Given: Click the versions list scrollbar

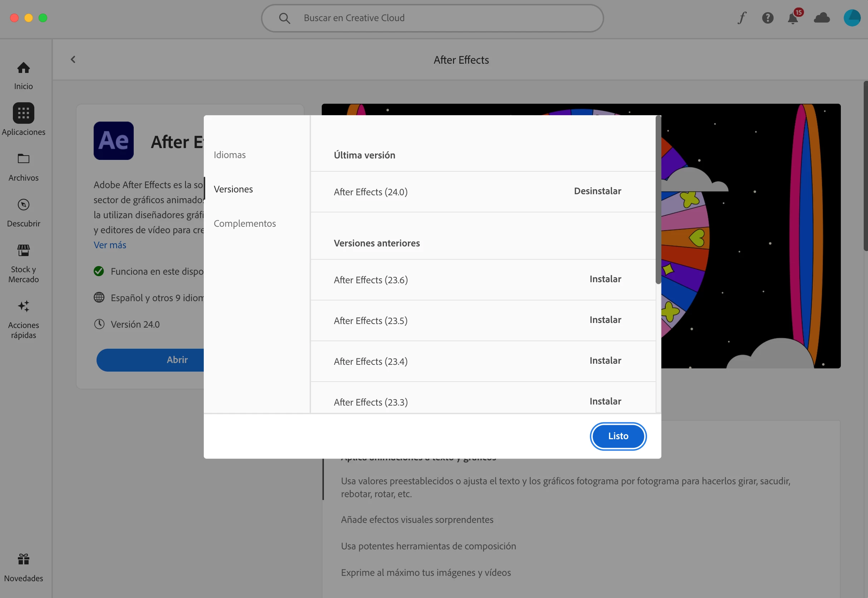Looking at the screenshot, I should click(658, 200).
